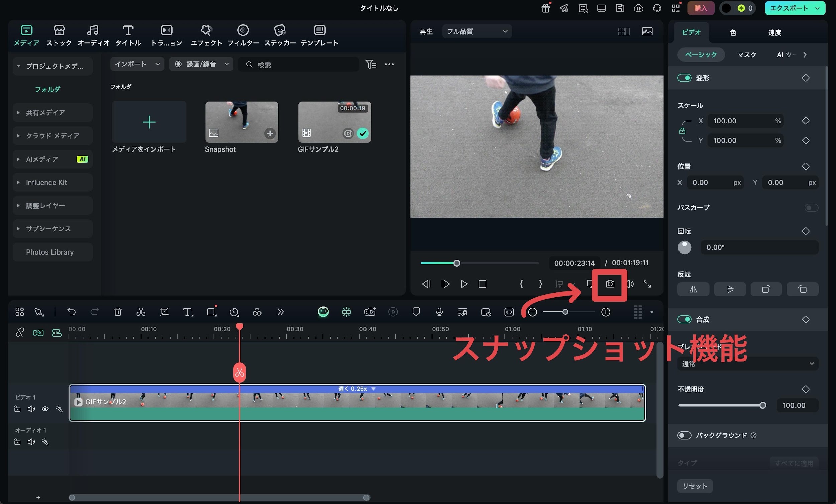Show more timeline tools double-chevron

click(280, 312)
